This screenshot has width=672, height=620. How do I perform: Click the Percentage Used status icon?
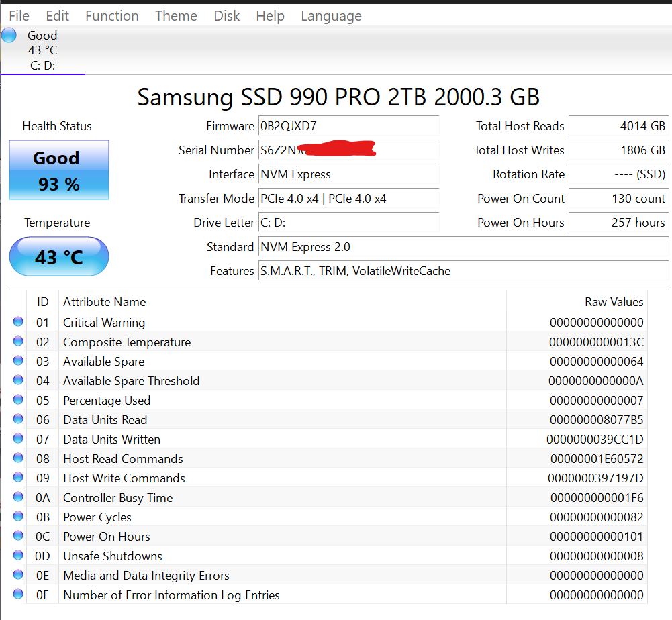click(x=17, y=400)
